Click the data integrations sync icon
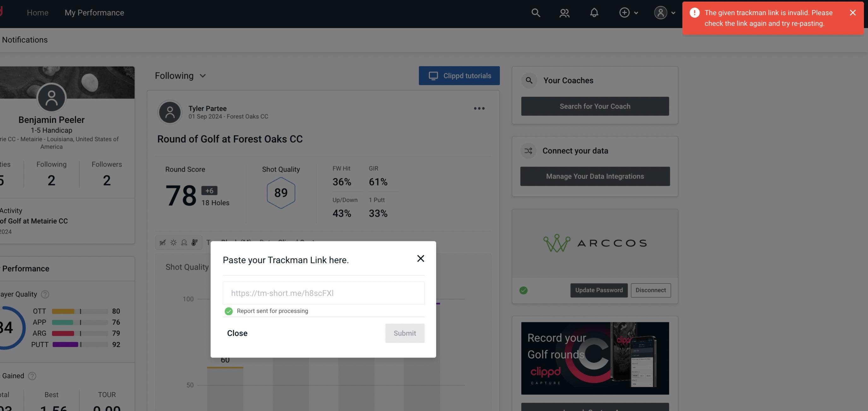The height and width of the screenshot is (411, 868). point(529,151)
